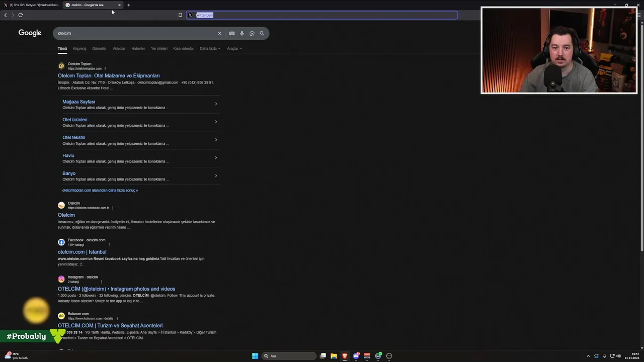Switch to the Kısa videolar tab
The image size is (644, 362).
pyautogui.click(x=184, y=49)
